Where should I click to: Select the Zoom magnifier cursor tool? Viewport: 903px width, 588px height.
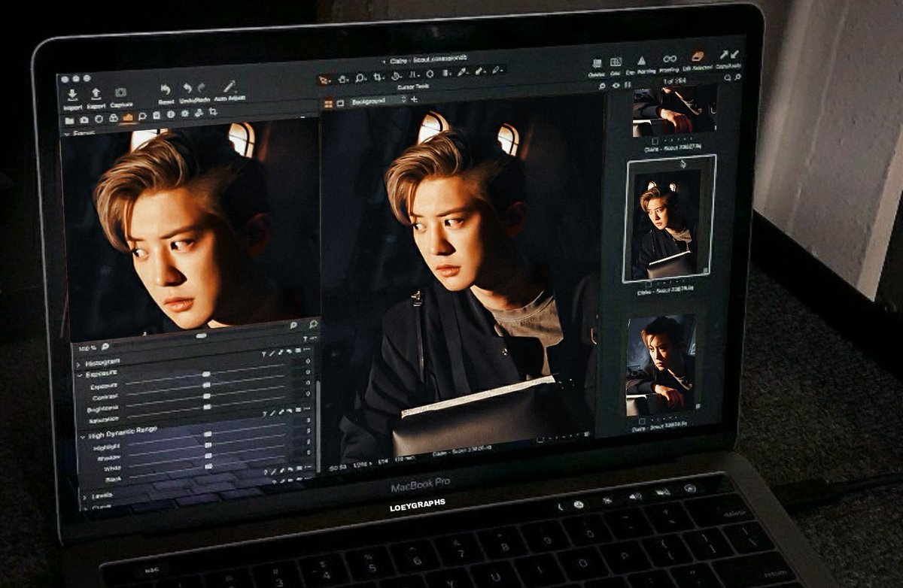pyautogui.click(x=361, y=77)
